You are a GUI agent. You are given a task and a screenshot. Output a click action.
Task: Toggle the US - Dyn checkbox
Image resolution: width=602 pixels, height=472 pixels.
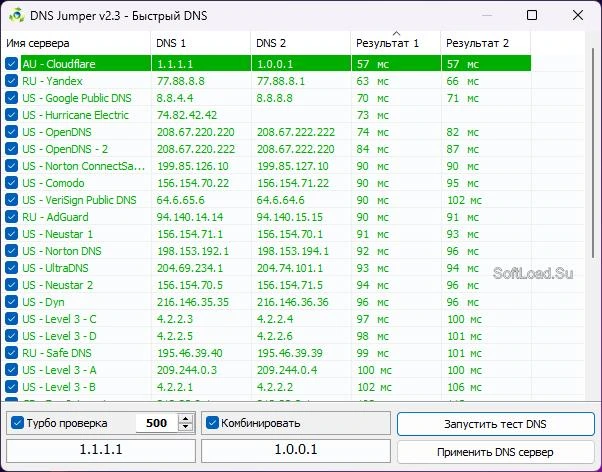(12, 302)
